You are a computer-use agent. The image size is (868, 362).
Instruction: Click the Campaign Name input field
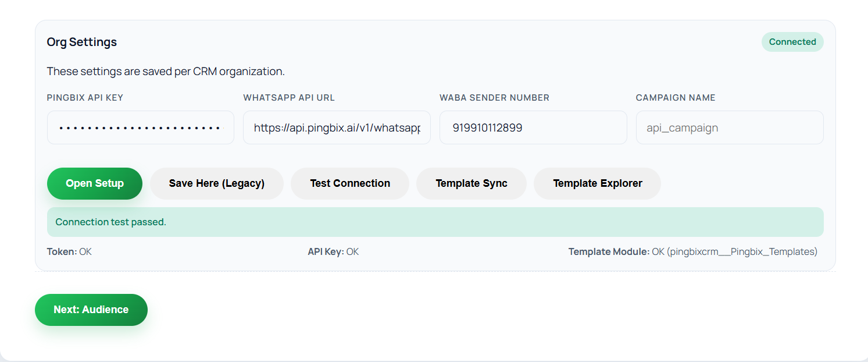(730, 127)
